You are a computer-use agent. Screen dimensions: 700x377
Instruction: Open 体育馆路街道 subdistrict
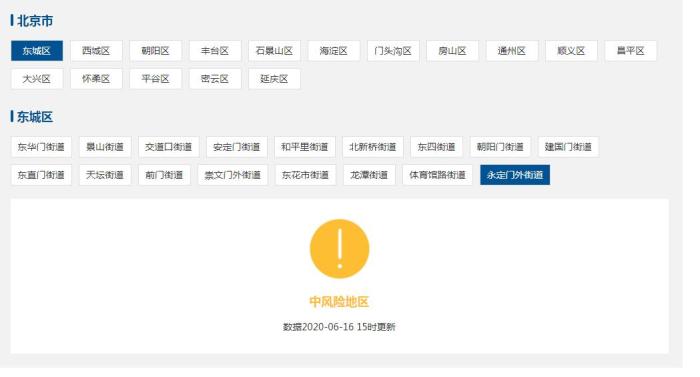click(438, 175)
